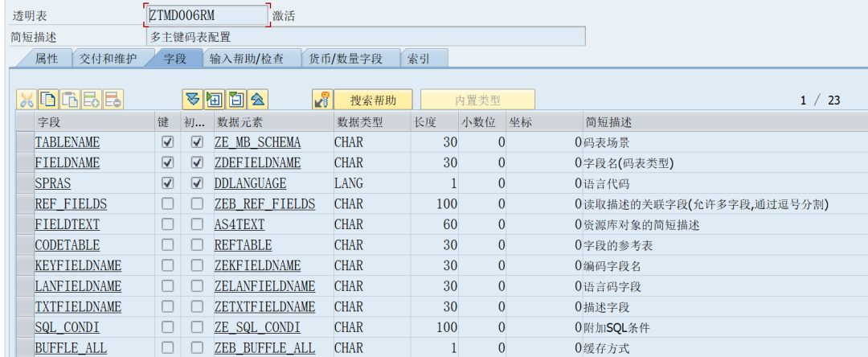This screenshot has width=868, height=357.
Task: Check key checkbox for SQL_CONDI
Action: (167, 327)
